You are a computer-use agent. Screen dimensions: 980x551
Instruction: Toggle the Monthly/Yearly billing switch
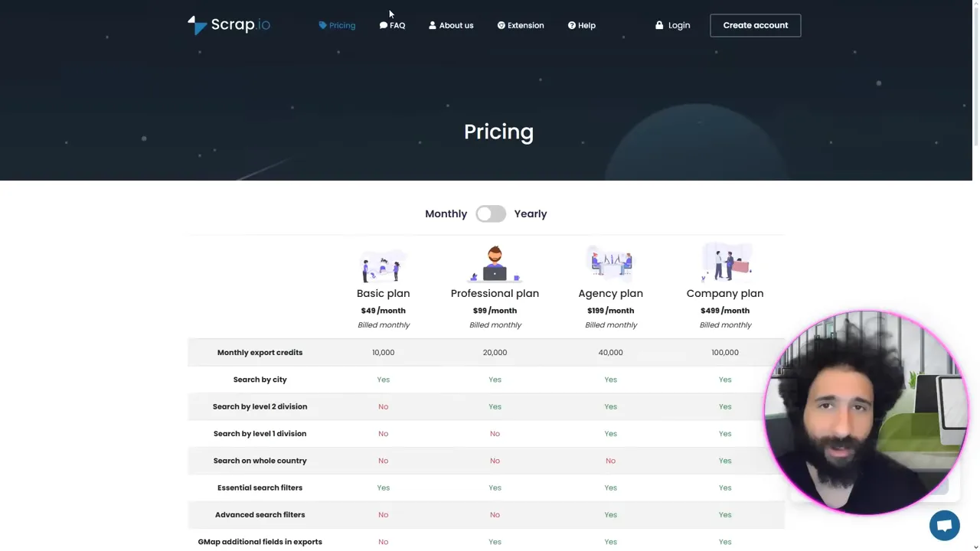coord(491,214)
